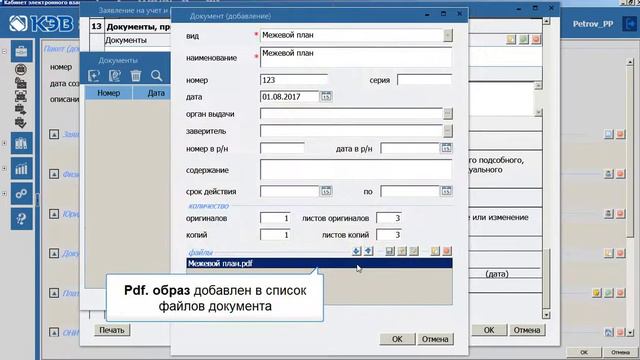Focus the номер в р/н field
This screenshot has height=360, width=640.
click(282, 148)
